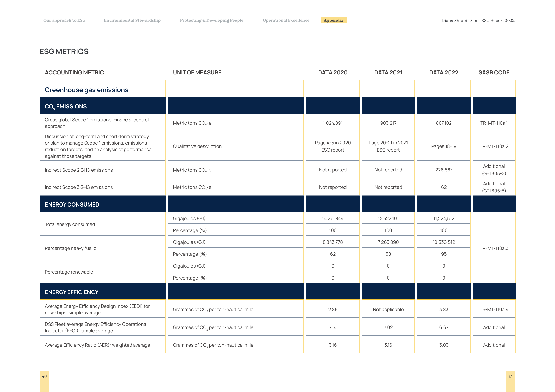Select the Scope 1 value 1,024,891
The width and height of the screenshot is (555, 392).
[333, 123]
